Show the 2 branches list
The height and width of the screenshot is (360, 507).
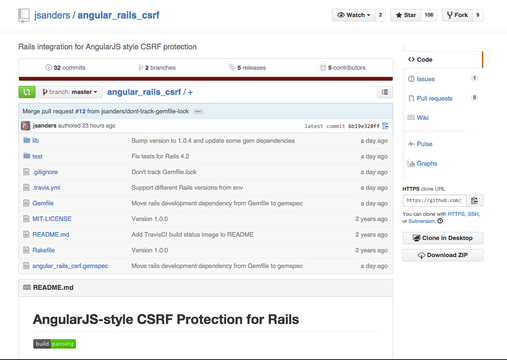[157, 68]
